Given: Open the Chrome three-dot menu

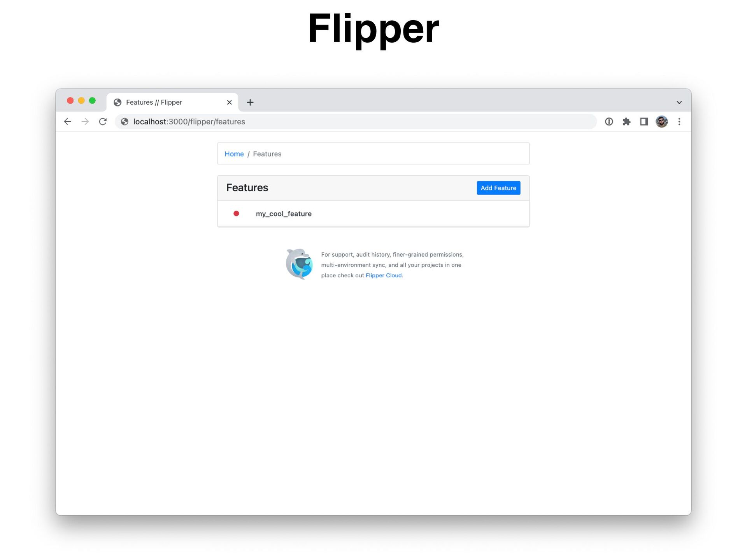Looking at the screenshot, I should [679, 122].
